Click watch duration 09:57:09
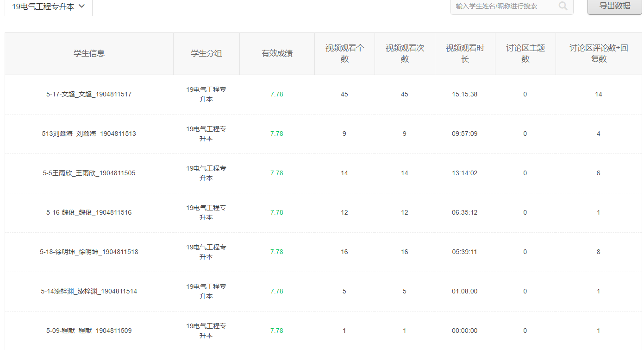Image resolution: width=644 pixels, height=350 pixels. click(x=465, y=134)
